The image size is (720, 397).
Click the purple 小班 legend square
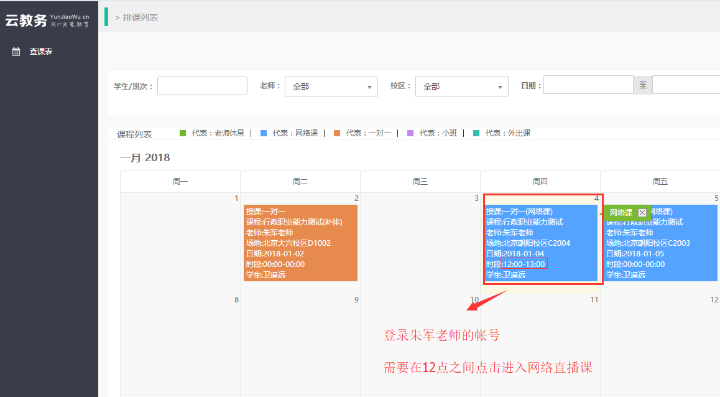[411, 133]
